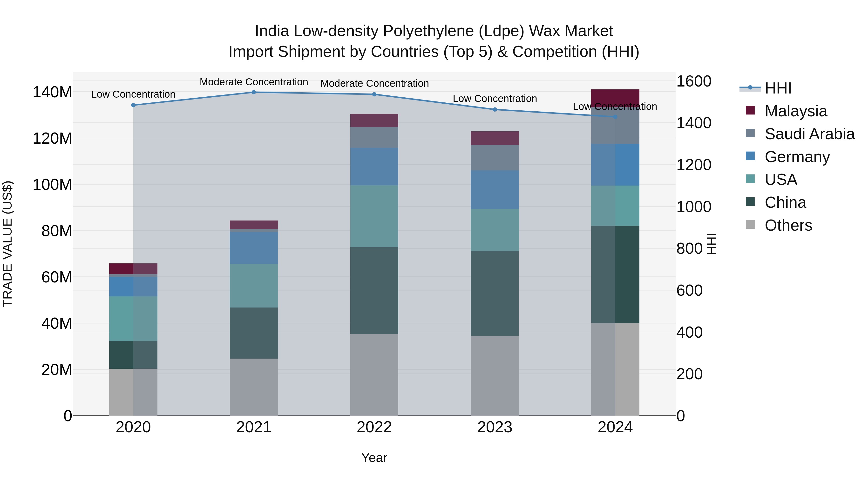Screen dimensions: 868x488
Task: Click the 2023 x-axis tick label
Action: [x=495, y=427]
